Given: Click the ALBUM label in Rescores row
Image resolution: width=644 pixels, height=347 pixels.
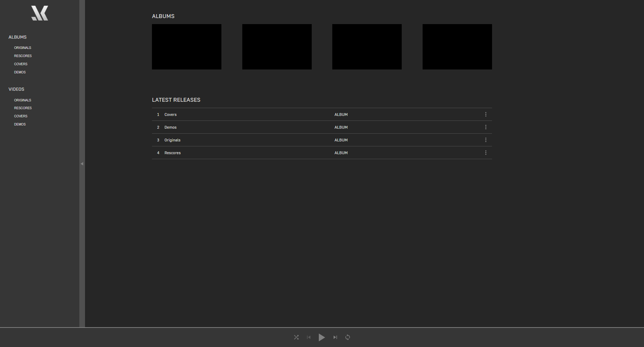Looking at the screenshot, I should (341, 153).
